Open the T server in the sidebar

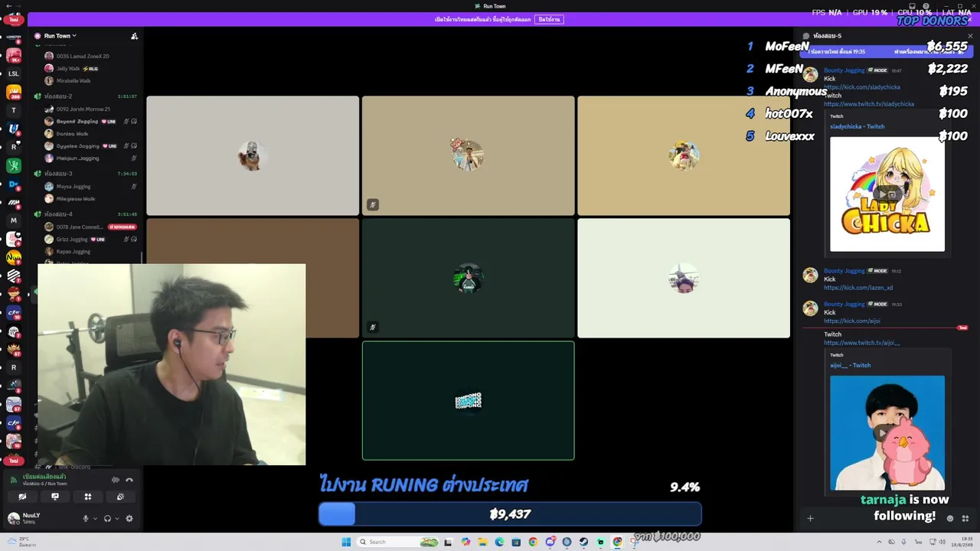coord(14,110)
